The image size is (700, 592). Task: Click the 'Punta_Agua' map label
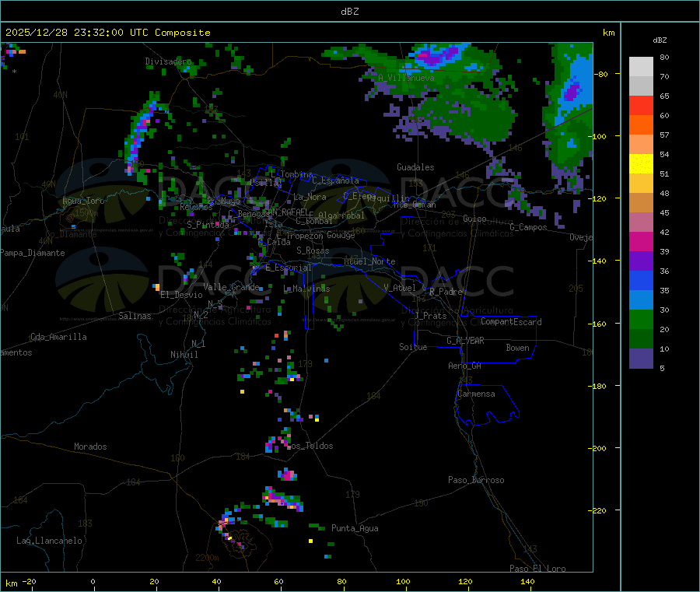(x=355, y=528)
